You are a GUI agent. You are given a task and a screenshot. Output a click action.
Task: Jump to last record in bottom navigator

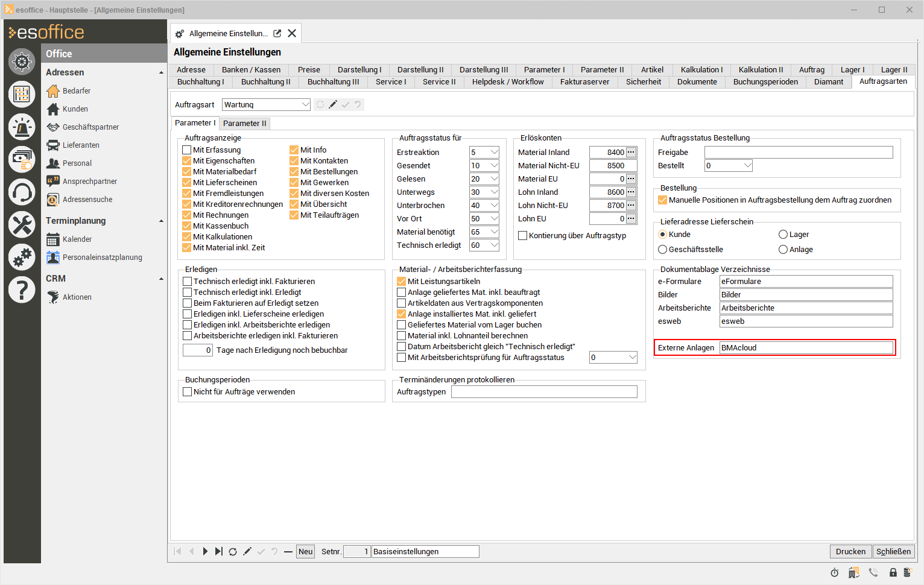[218, 552]
